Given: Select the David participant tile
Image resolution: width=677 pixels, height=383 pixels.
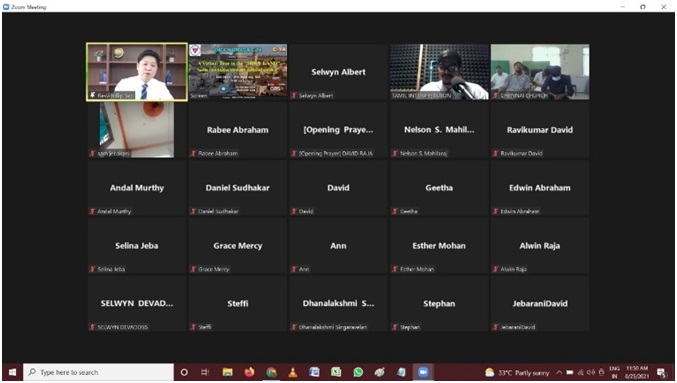Looking at the screenshot, I should (x=338, y=187).
